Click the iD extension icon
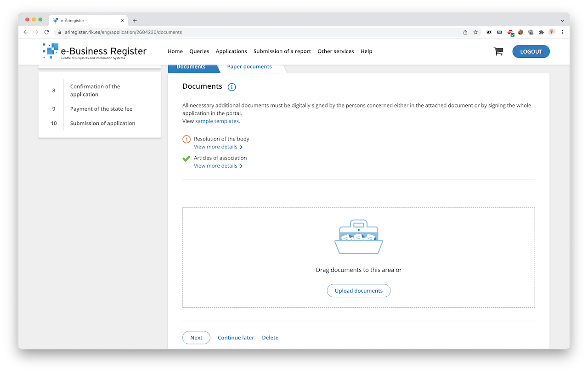 [x=489, y=32]
